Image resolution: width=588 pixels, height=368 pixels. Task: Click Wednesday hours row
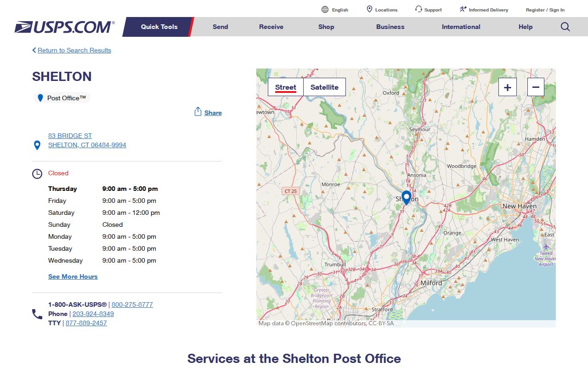[x=102, y=260]
